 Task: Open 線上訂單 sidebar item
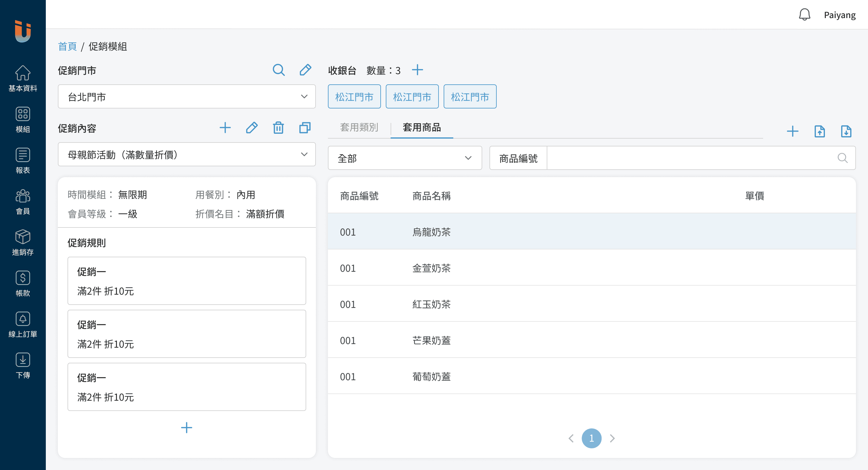23,324
